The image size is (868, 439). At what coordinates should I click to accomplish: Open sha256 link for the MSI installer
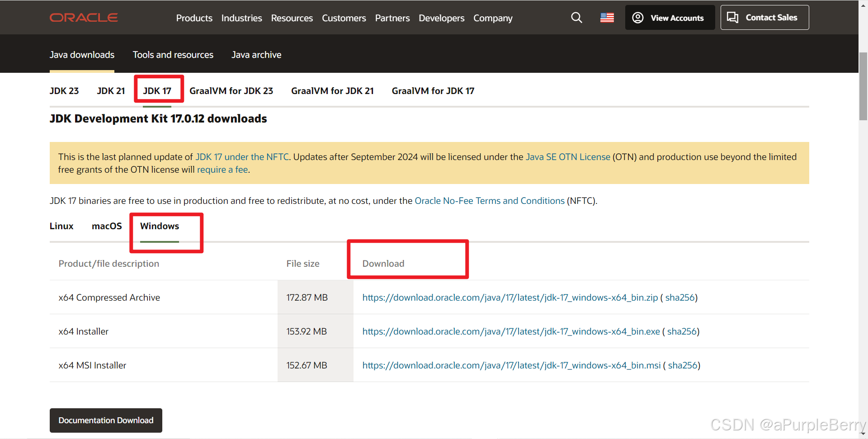tap(683, 365)
